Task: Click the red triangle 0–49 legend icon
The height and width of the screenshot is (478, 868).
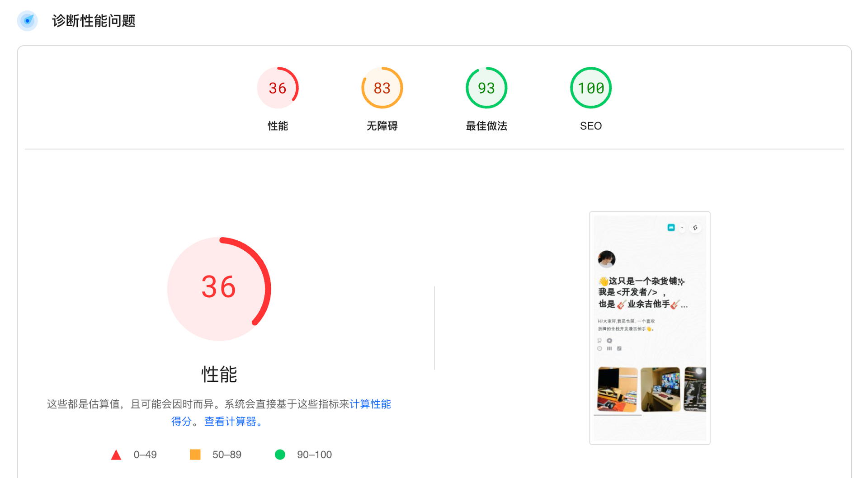Action: click(x=116, y=455)
